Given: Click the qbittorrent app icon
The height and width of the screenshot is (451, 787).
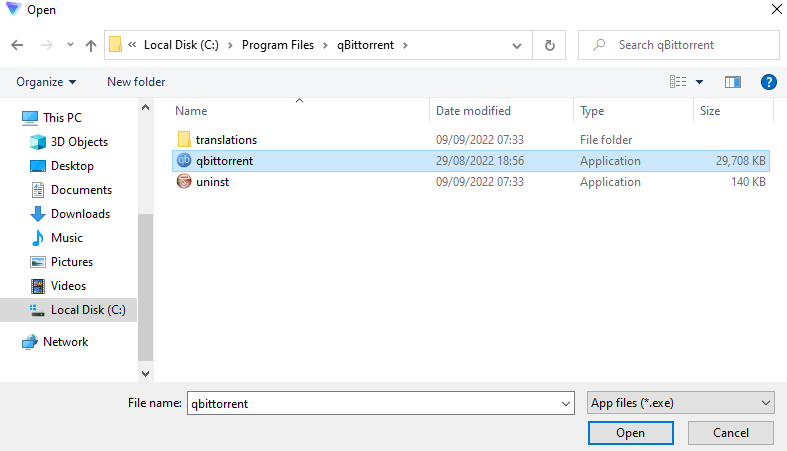Looking at the screenshot, I should (184, 161).
